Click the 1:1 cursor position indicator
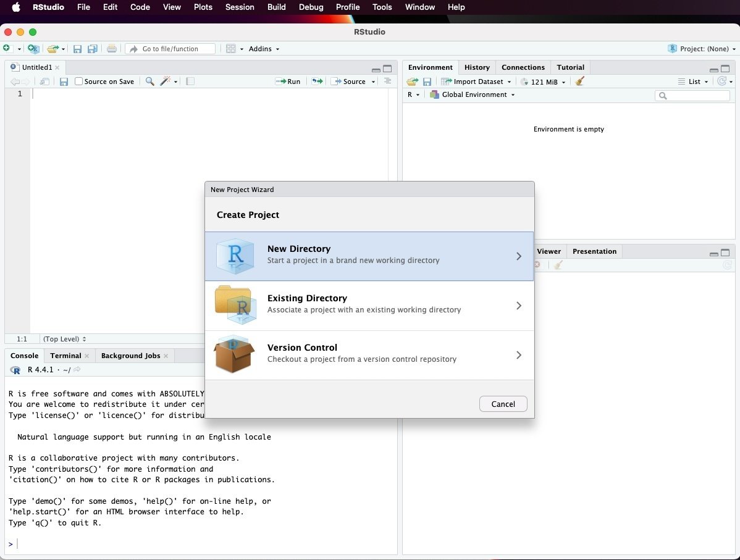The height and width of the screenshot is (560, 740). point(22,339)
